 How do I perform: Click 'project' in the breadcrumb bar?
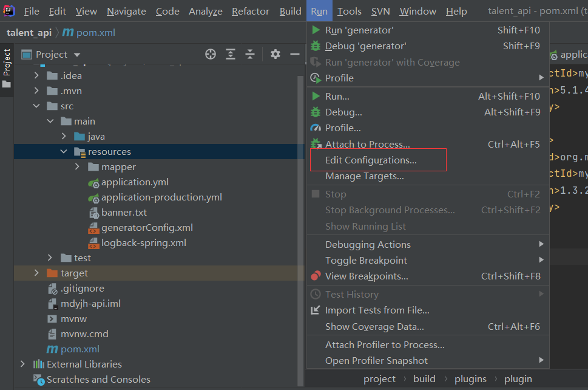(x=379, y=378)
